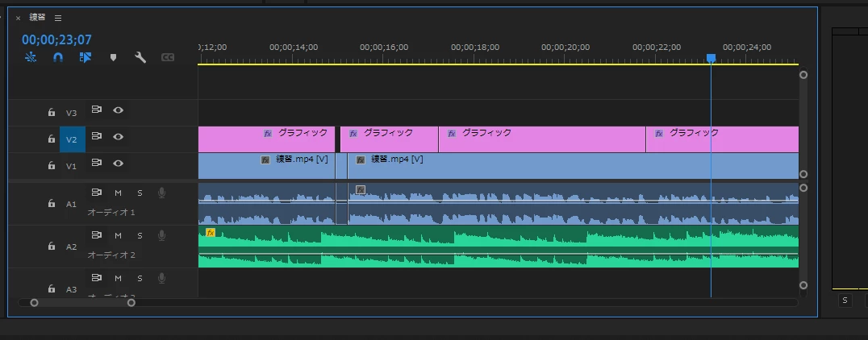
Task: Enable voice-over record on A2
Action: coord(161,235)
